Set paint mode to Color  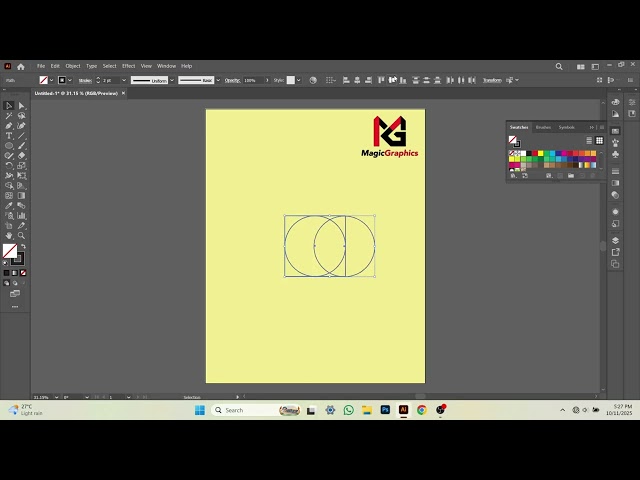click(7, 273)
